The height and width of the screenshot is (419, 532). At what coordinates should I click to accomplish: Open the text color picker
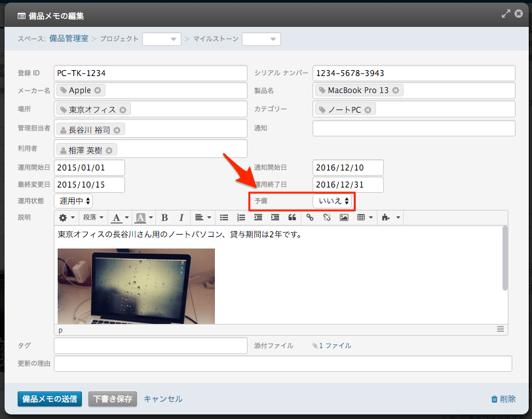pyautogui.click(x=119, y=218)
